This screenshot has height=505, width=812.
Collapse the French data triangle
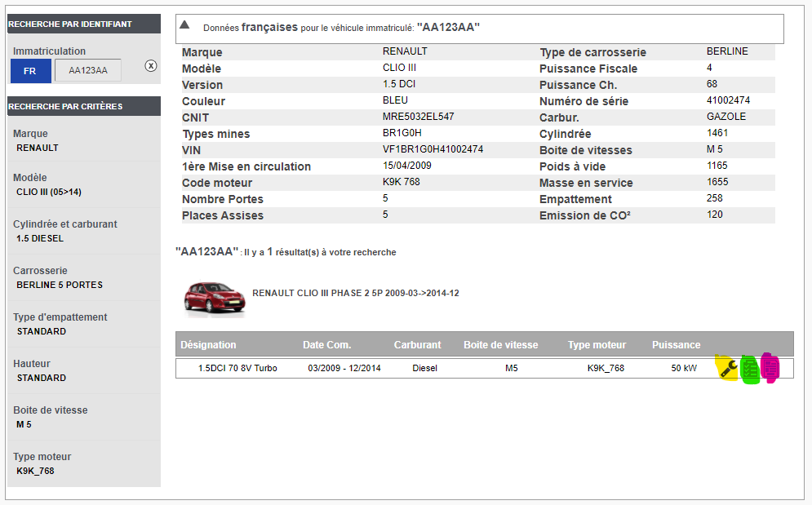pyautogui.click(x=185, y=24)
